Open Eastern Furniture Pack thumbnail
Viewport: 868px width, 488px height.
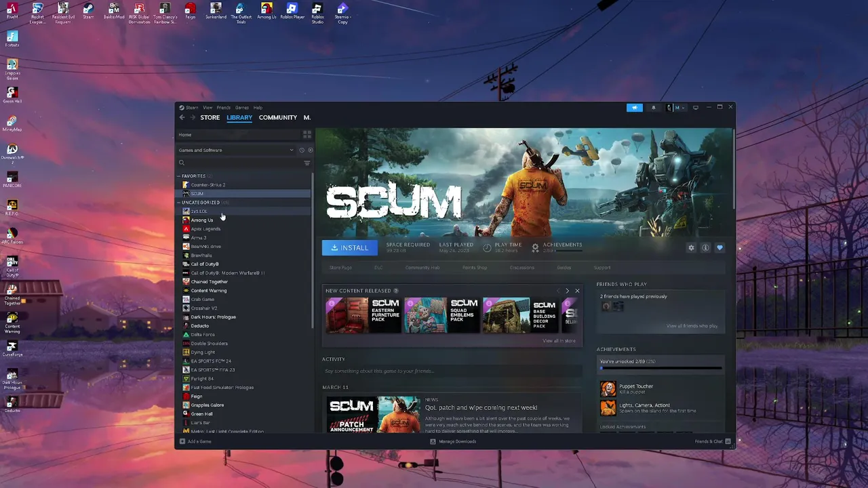tap(363, 316)
